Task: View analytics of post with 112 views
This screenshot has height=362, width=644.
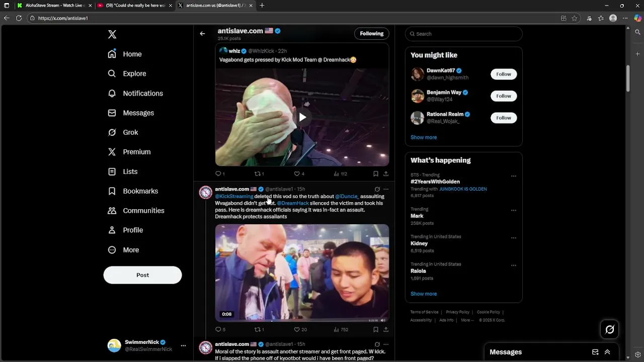Action: (341, 174)
